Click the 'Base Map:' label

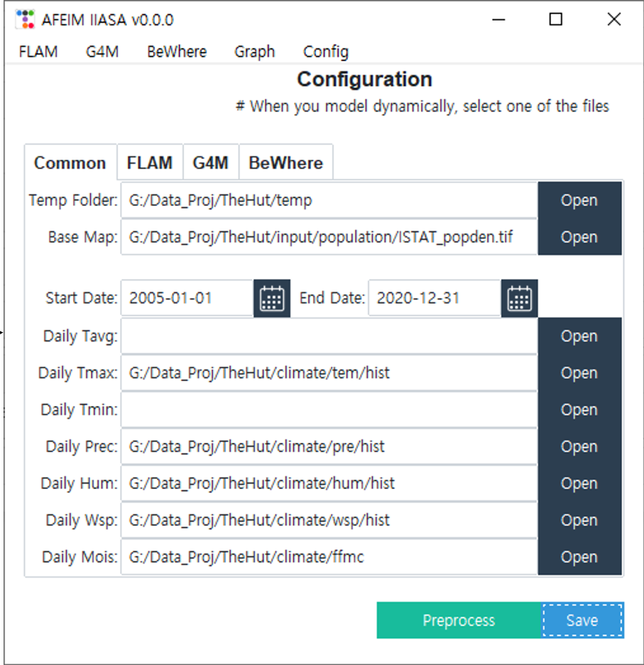83,237
